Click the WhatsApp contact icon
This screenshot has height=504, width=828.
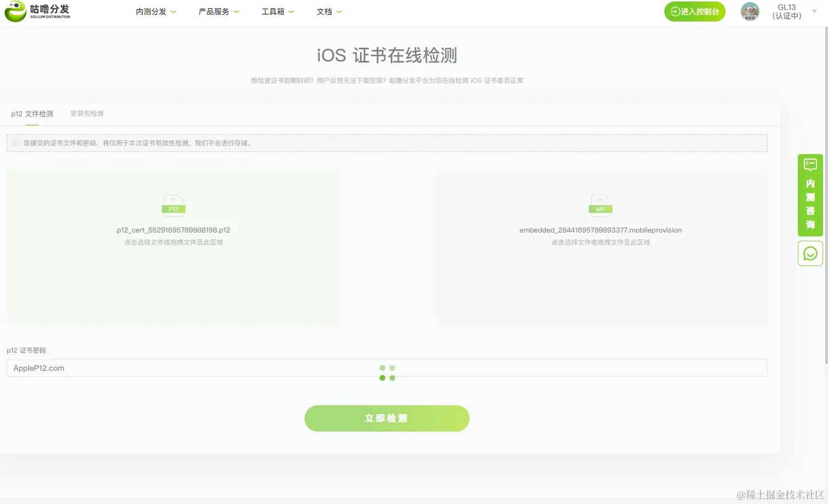point(810,253)
